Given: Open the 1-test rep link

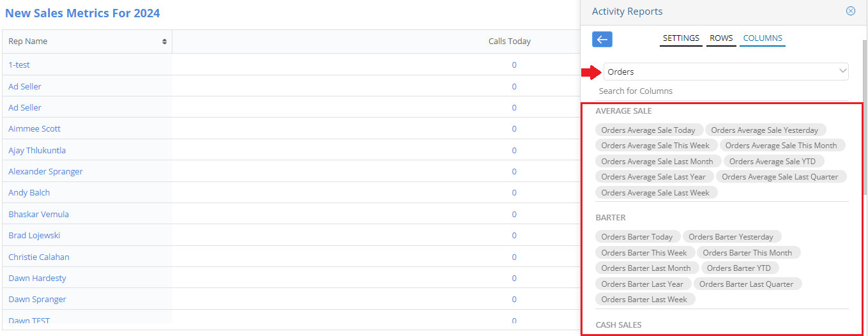Looking at the screenshot, I should click(19, 65).
